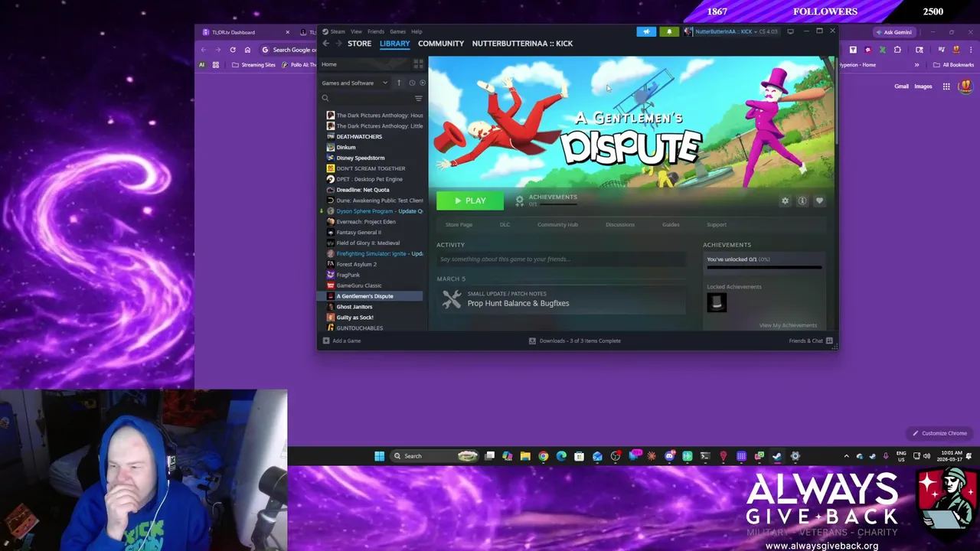The width and height of the screenshot is (980, 551).
Task: Start A Gentlemen's Dispute with green PLAY button
Action: click(470, 201)
